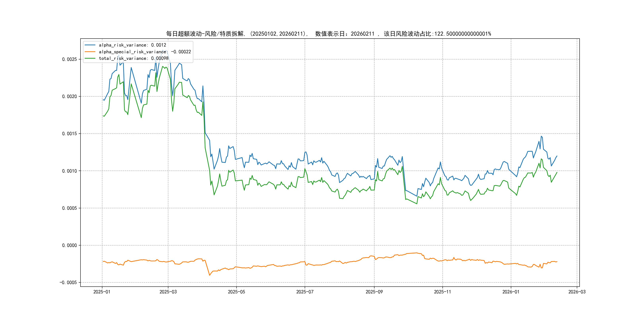
Task: Click the 2025-01 x-axis tick label
Action: 102,292
